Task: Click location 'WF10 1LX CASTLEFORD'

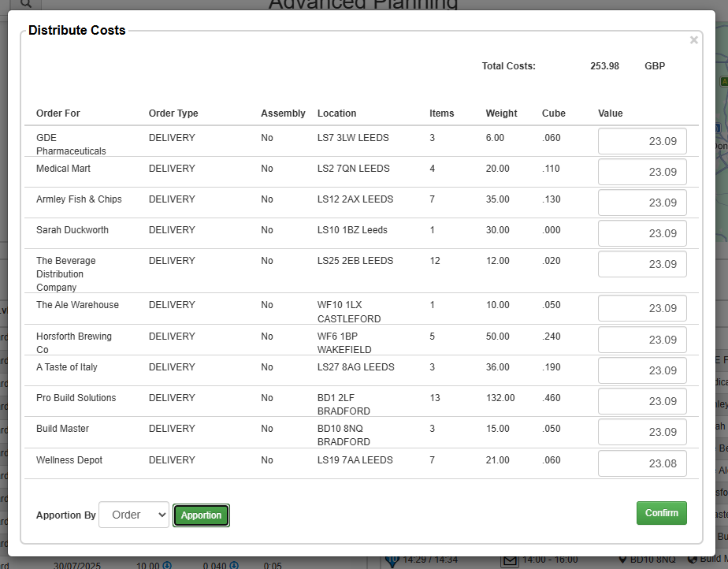Action: click(349, 311)
